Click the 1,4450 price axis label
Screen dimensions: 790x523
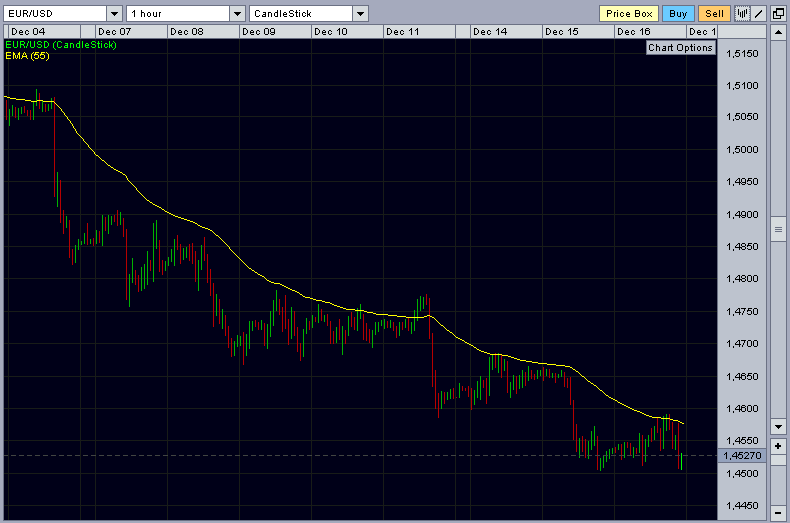pyautogui.click(x=742, y=505)
